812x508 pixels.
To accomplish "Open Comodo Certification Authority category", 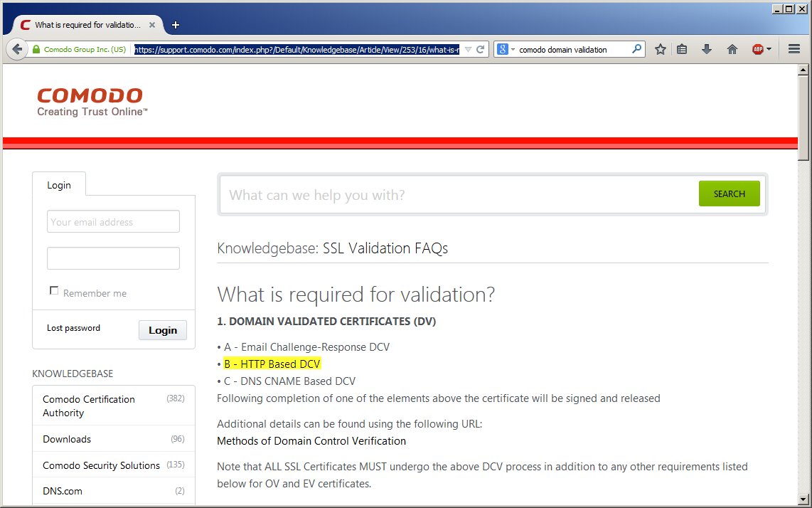I will 89,406.
